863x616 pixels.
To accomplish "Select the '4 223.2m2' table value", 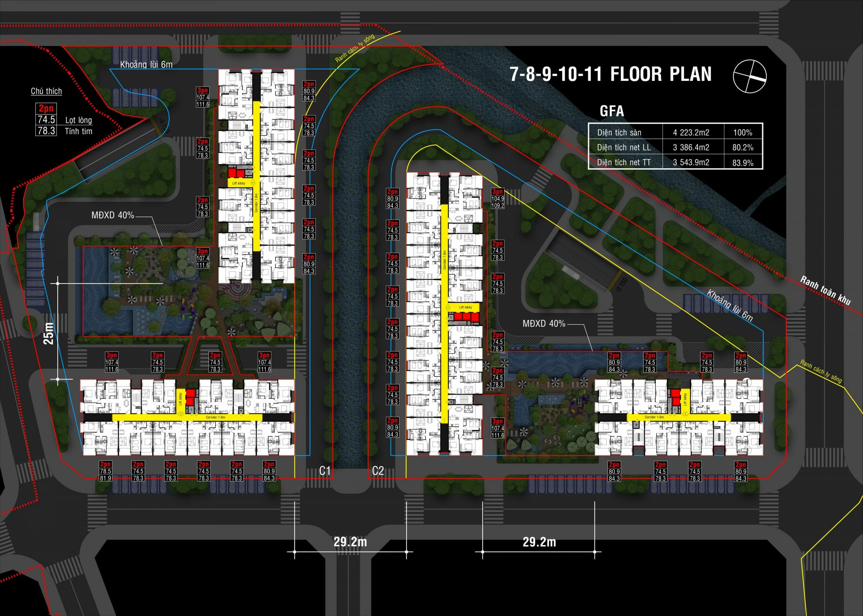I will (x=691, y=133).
